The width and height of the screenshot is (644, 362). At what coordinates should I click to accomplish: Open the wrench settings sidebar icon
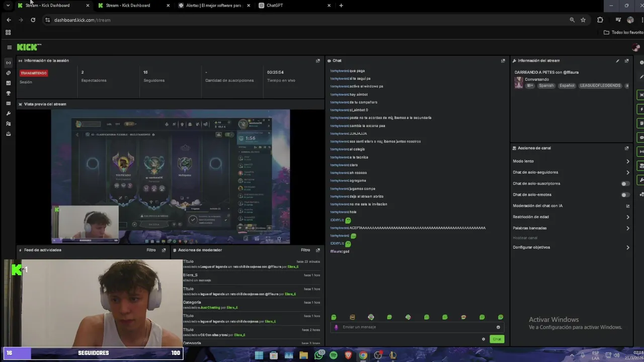(x=8, y=114)
